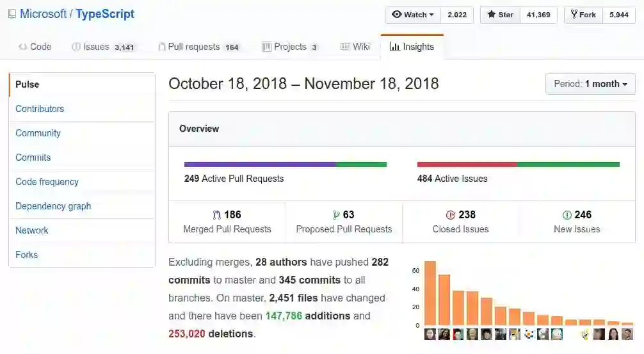Open the Microsoft organization link
Image resolution: width=644 pixels, height=354 pixels.
(43, 14)
